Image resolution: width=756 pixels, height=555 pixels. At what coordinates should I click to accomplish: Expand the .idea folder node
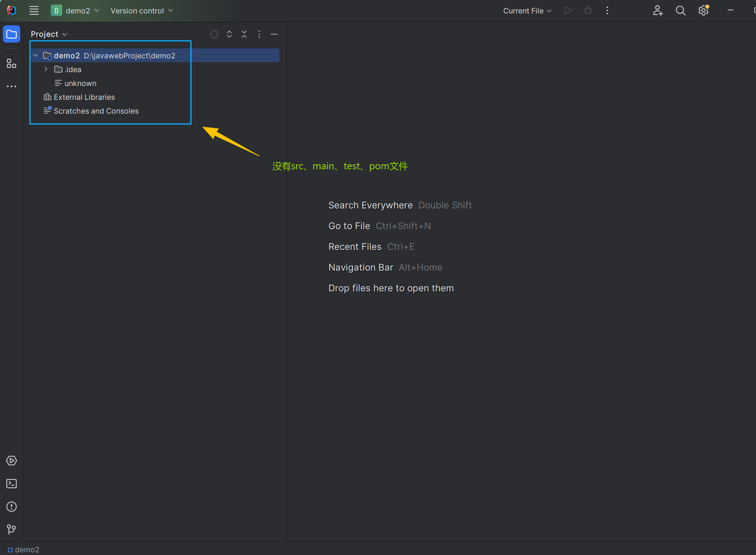pyautogui.click(x=46, y=69)
